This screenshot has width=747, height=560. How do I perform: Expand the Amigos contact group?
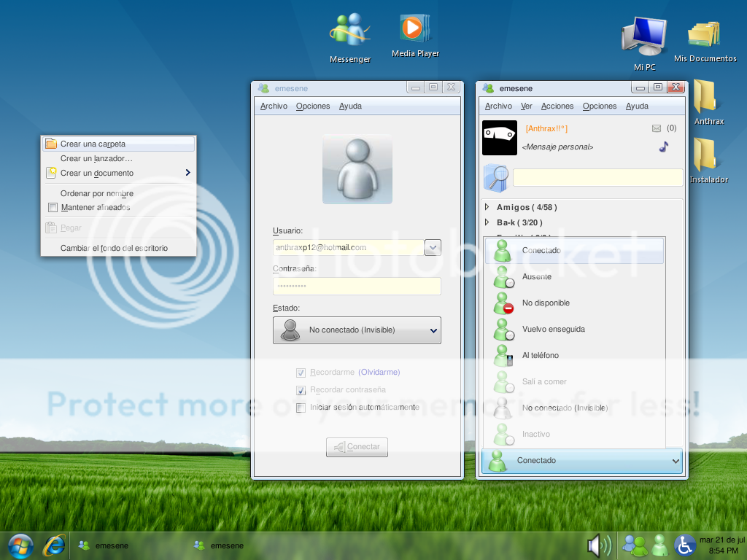tap(487, 208)
